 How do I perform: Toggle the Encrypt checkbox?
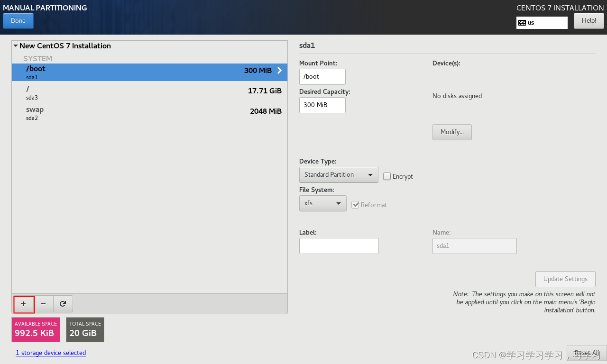click(387, 176)
